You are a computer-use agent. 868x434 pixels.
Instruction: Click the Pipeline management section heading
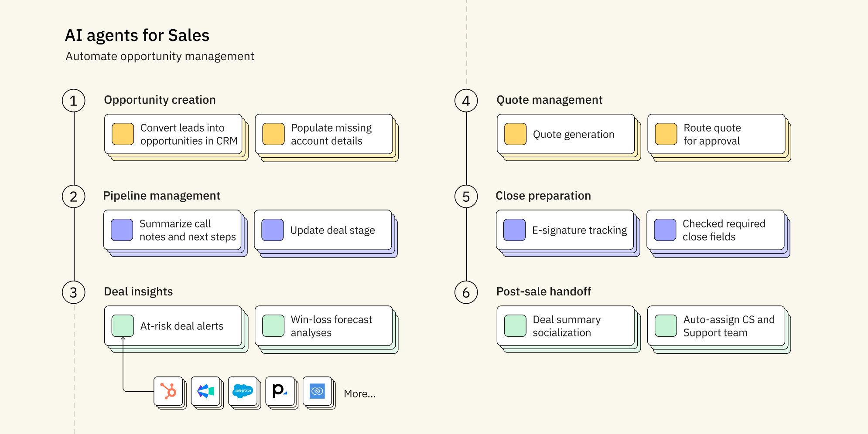[x=161, y=196]
